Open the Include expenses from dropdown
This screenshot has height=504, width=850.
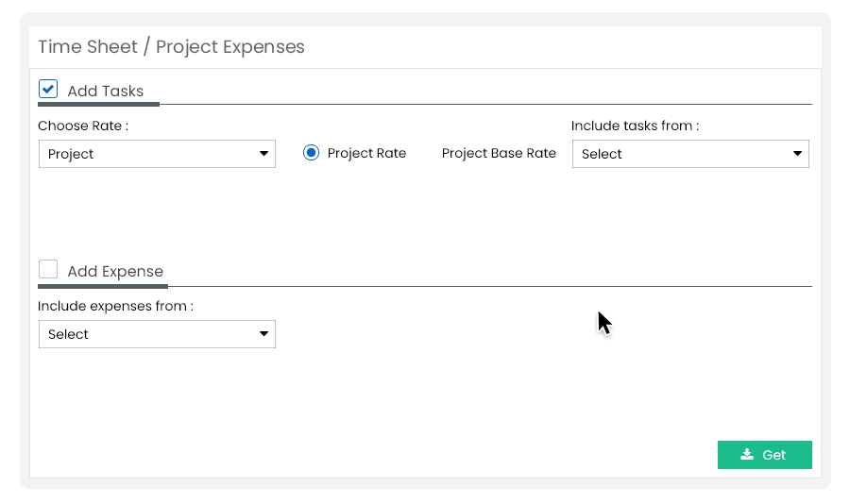click(156, 334)
